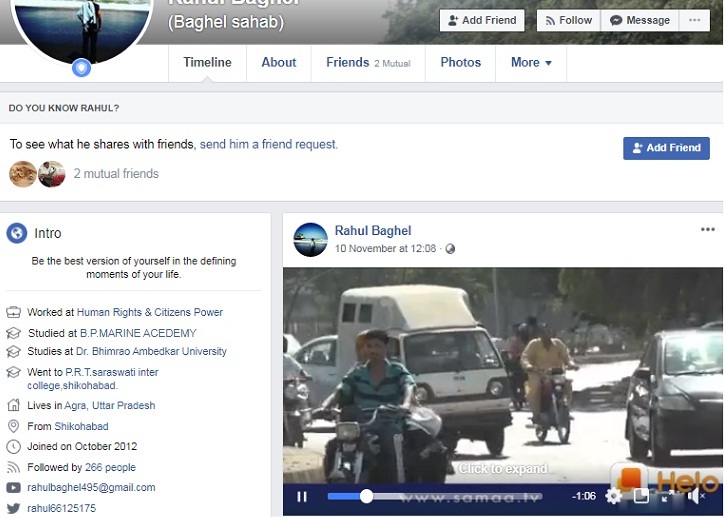
Task: Open the first mutual friend avatar
Action: tap(23, 174)
